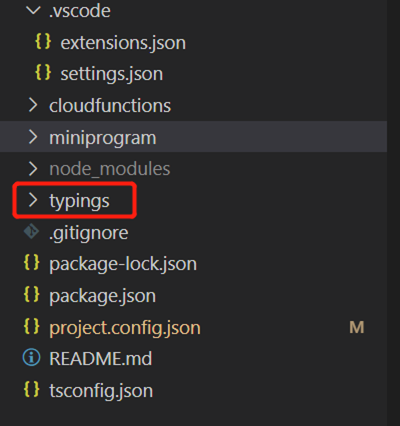Open the settings.json file
The width and height of the screenshot is (400, 426).
pyautogui.click(x=112, y=74)
